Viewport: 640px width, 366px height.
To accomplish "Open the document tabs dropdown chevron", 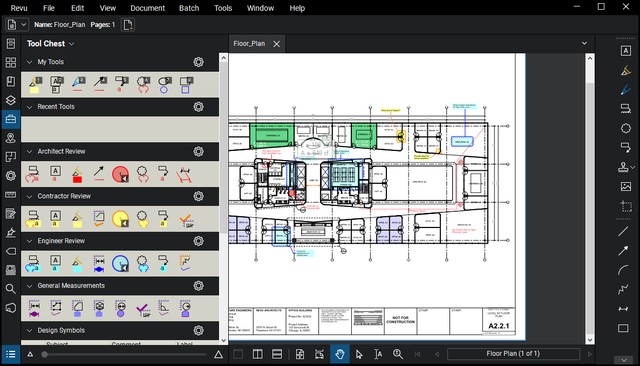I will tap(584, 43).
